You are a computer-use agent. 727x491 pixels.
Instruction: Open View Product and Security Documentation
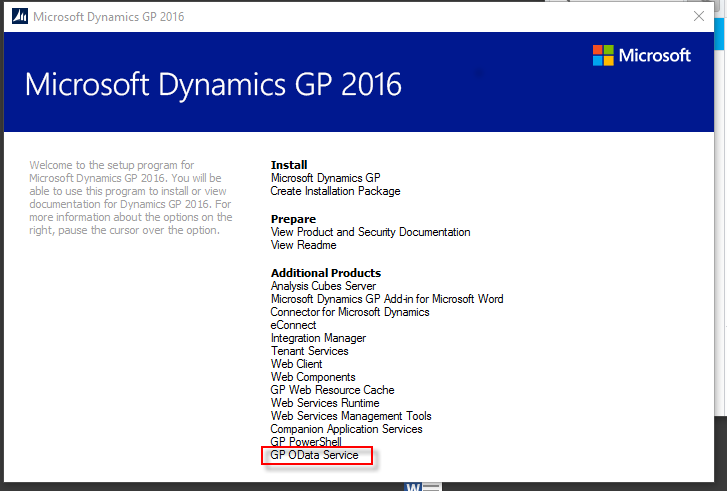pos(370,232)
